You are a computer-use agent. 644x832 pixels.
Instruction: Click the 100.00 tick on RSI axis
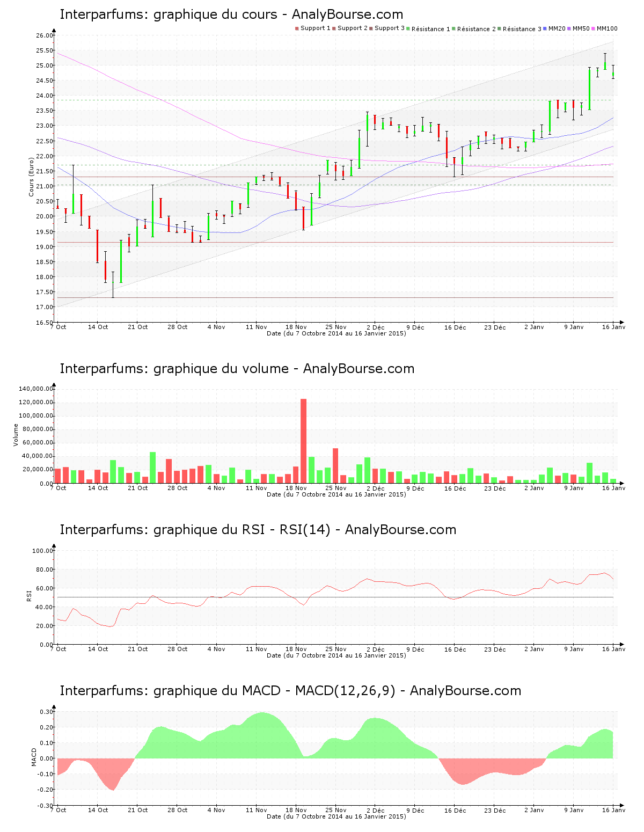point(42,551)
